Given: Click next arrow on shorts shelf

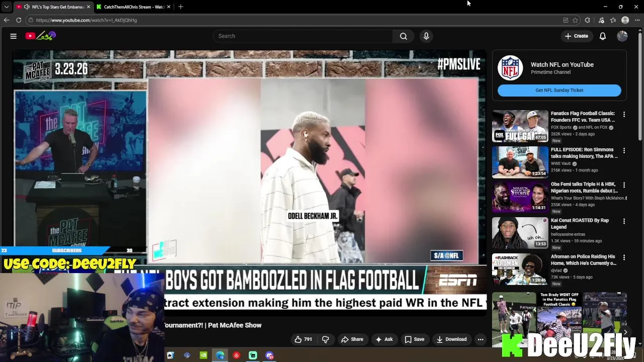Looking at the screenshot, I should tap(625, 332).
